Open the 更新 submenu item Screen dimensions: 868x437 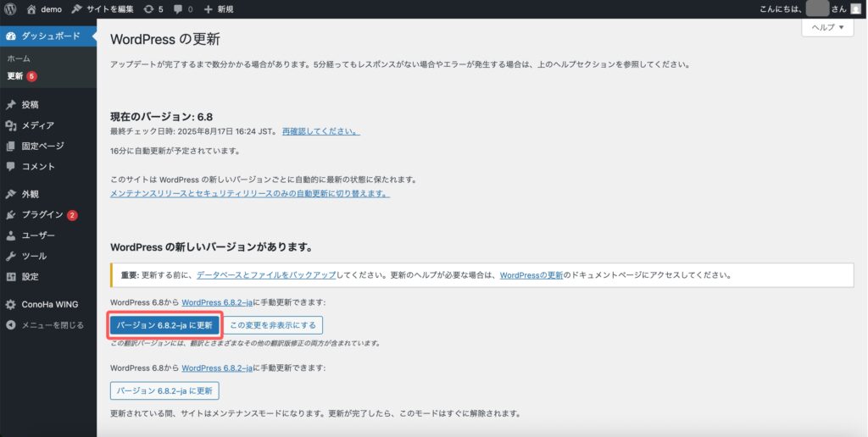point(15,76)
